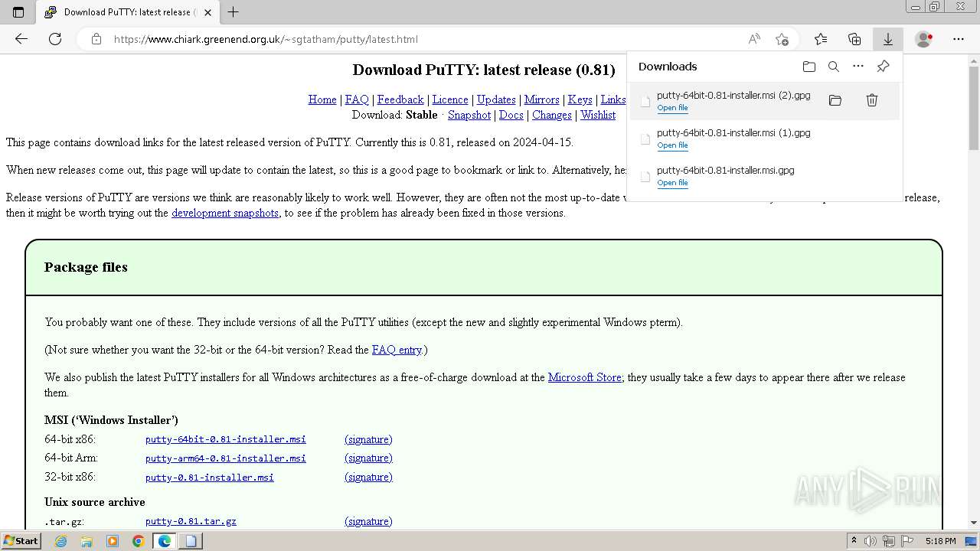The image size is (980, 551).
Task: Pin the Downloads panel
Action: (883, 67)
